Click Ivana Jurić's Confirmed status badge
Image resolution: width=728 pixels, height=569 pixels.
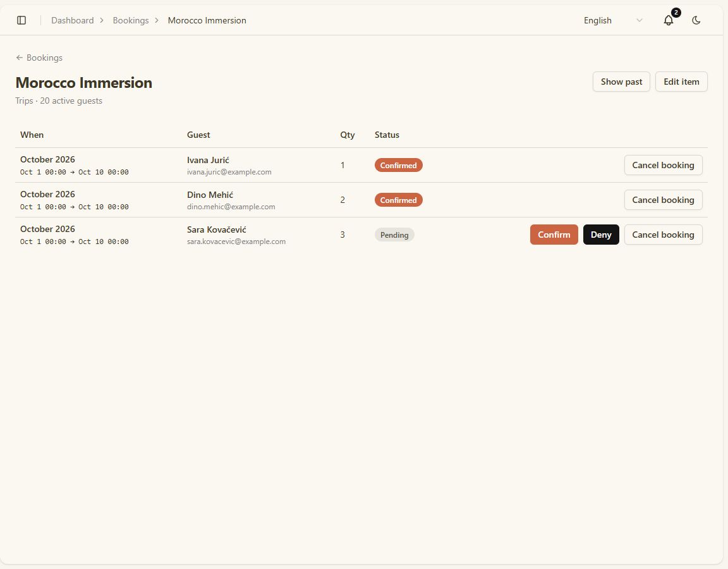pos(398,166)
